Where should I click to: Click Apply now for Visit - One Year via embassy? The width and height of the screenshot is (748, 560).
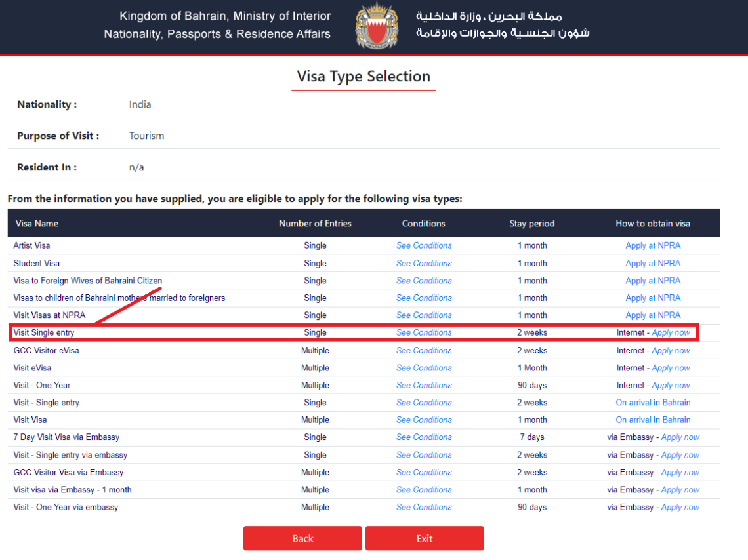point(680,507)
